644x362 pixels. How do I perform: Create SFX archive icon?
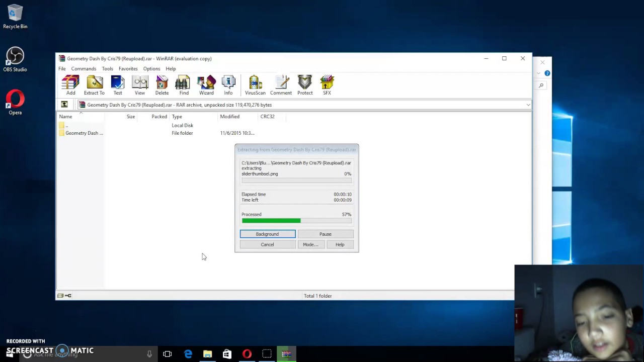(327, 85)
